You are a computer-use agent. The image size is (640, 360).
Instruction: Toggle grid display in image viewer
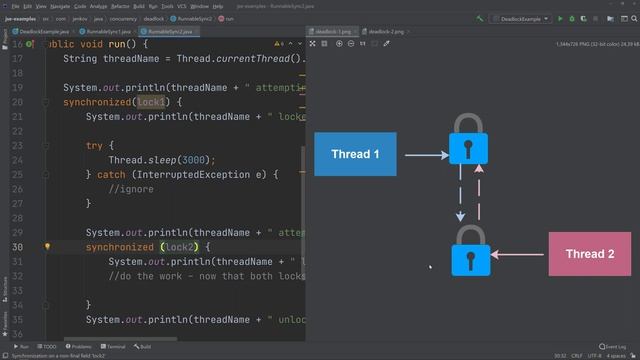tap(324, 44)
